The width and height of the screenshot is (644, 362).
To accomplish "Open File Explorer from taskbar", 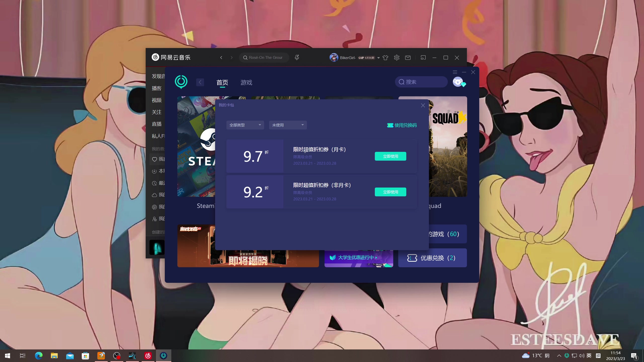I will pos(54,356).
